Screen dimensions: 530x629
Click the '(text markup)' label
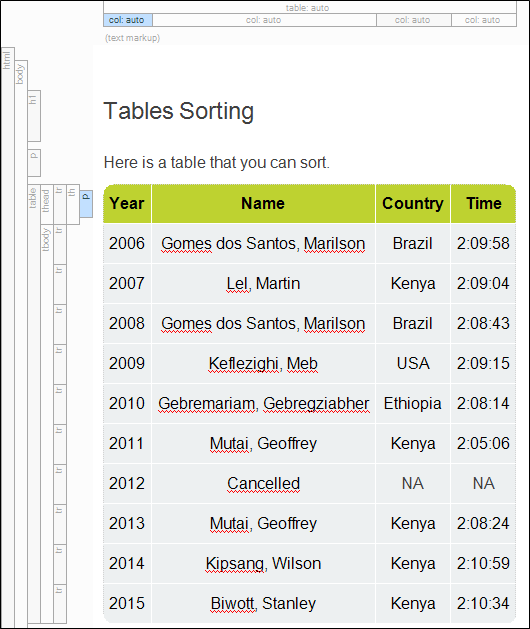click(132, 38)
